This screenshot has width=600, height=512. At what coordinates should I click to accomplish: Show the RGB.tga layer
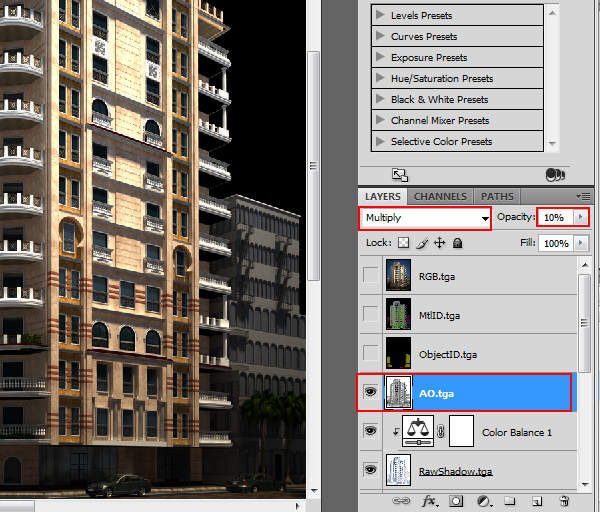(x=371, y=276)
